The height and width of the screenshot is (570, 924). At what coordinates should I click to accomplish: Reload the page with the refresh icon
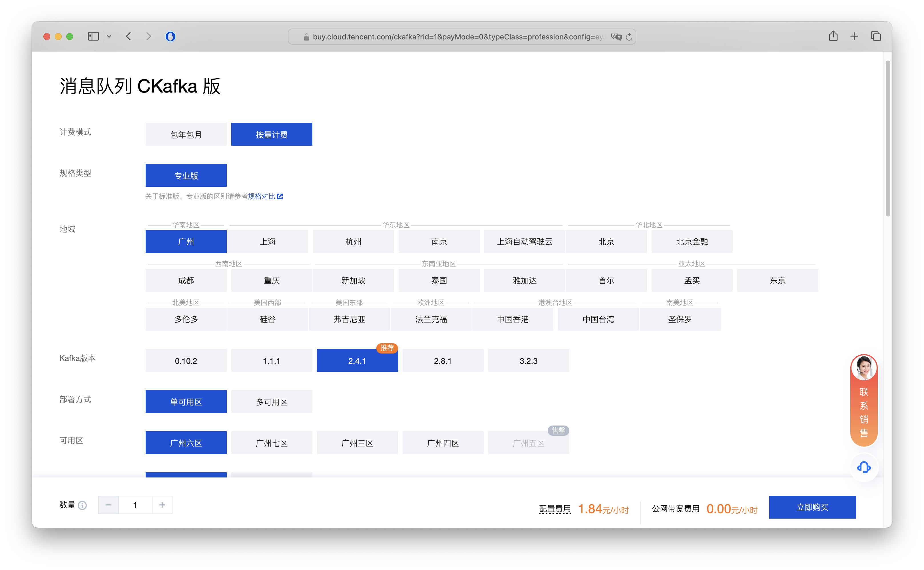pyautogui.click(x=629, y=37)
